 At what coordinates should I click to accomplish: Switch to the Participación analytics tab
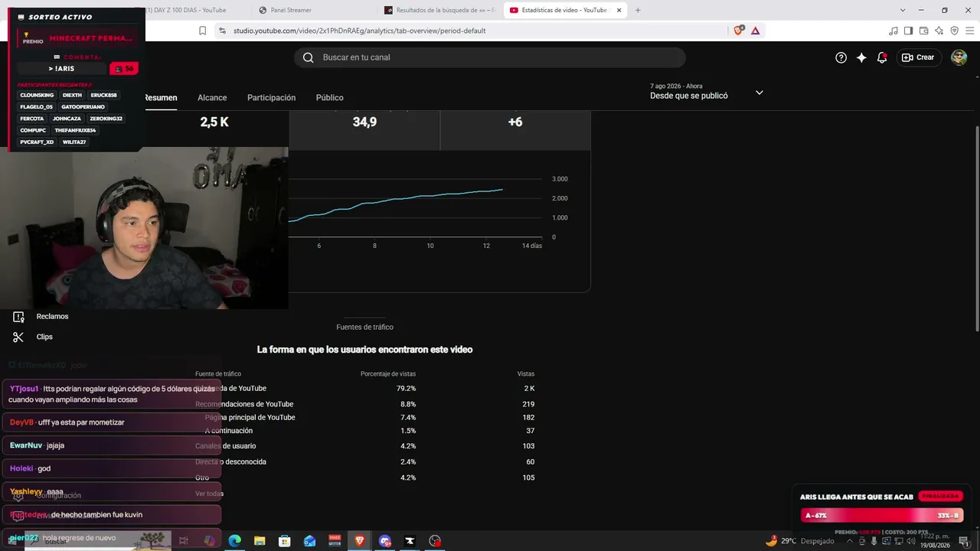tap(271, 98)
